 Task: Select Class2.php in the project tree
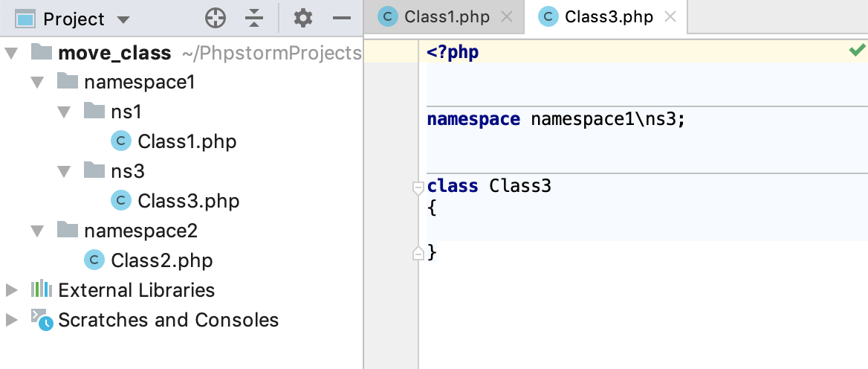coord(161,260)
